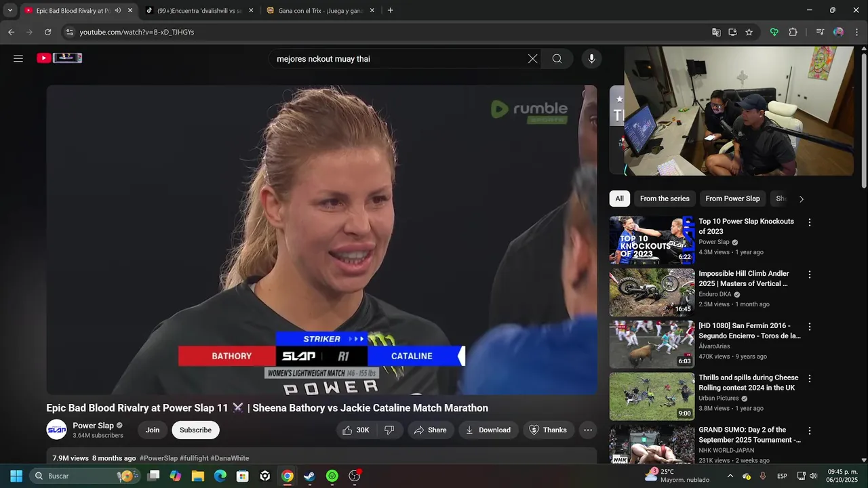This screenshot has height=488, width=868.
Task: Close the TikTok tab
Action: pos(251,10)
